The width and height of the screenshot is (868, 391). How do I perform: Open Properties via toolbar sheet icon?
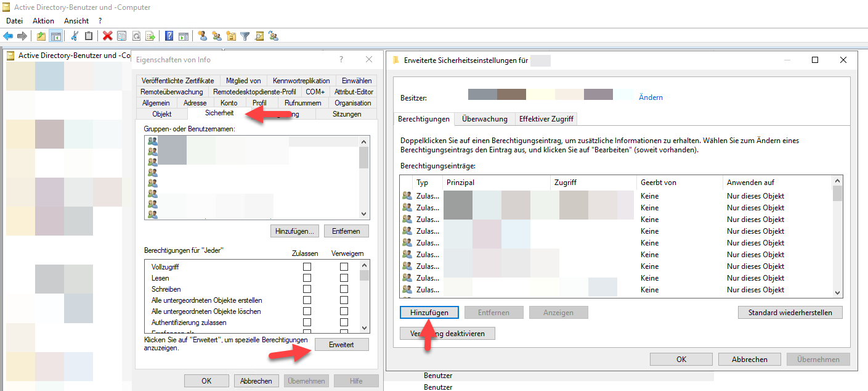click(121, 36)
